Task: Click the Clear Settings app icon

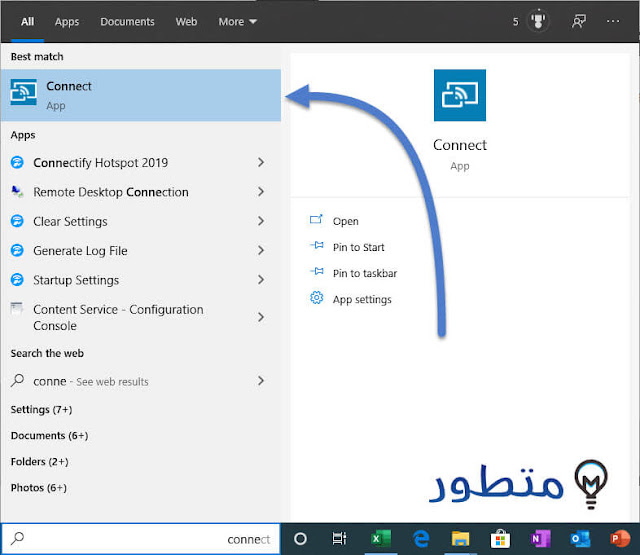Action: pos(17,221)
